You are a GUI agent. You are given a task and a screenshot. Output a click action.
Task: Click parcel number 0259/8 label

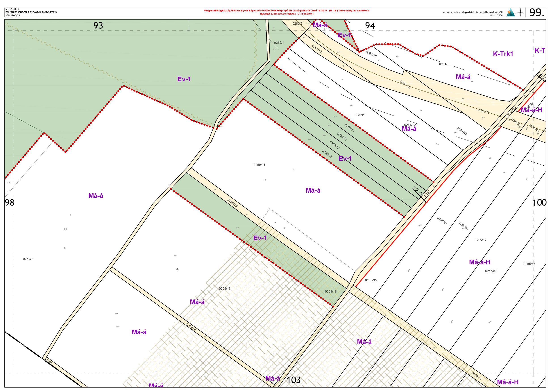[x=360, y=115]
